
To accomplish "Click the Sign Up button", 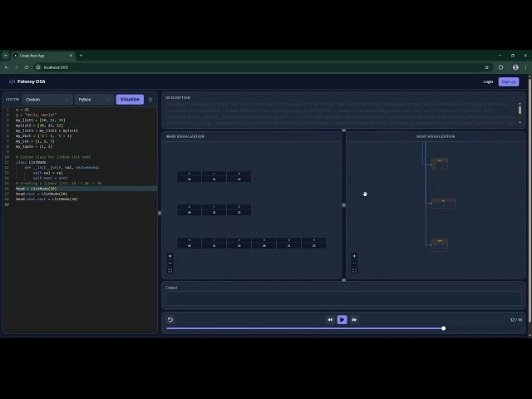I will coord(508,81).
